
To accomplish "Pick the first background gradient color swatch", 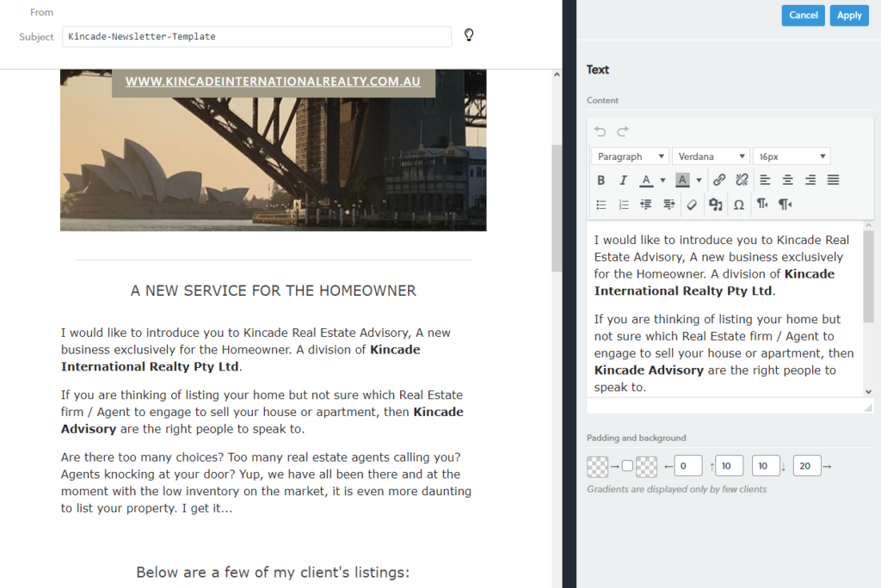I will click(x=597, y=466).
